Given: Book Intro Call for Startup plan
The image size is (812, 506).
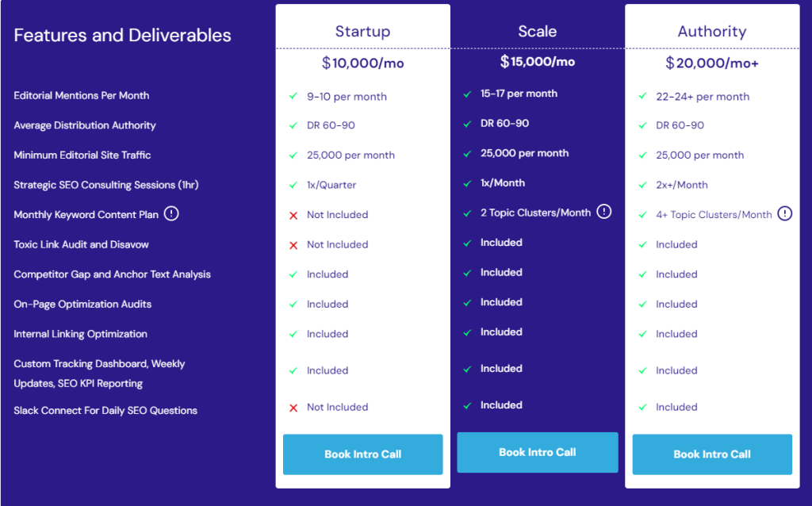Looking at the screenshot, I should click(x=362, y=454).
